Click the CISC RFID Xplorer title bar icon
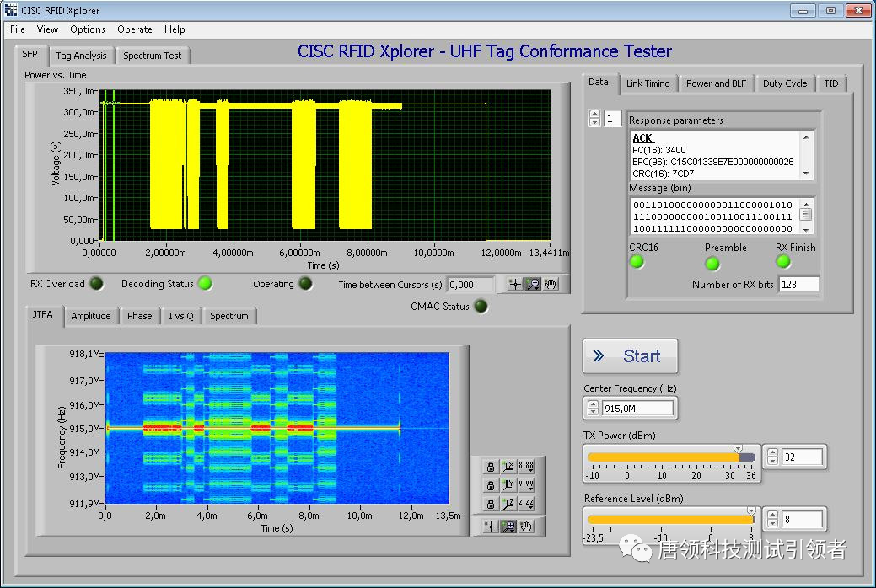 coord(10,10)
